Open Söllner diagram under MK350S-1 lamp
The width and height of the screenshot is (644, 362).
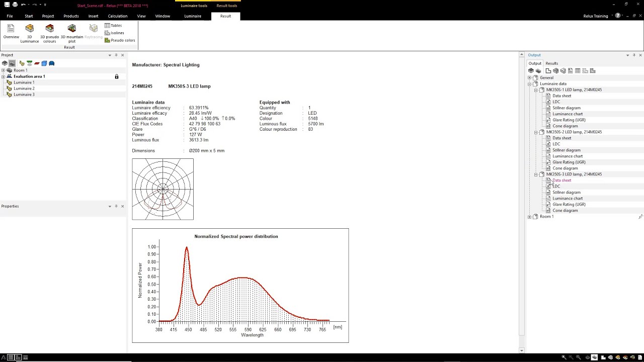click(567, 108)
